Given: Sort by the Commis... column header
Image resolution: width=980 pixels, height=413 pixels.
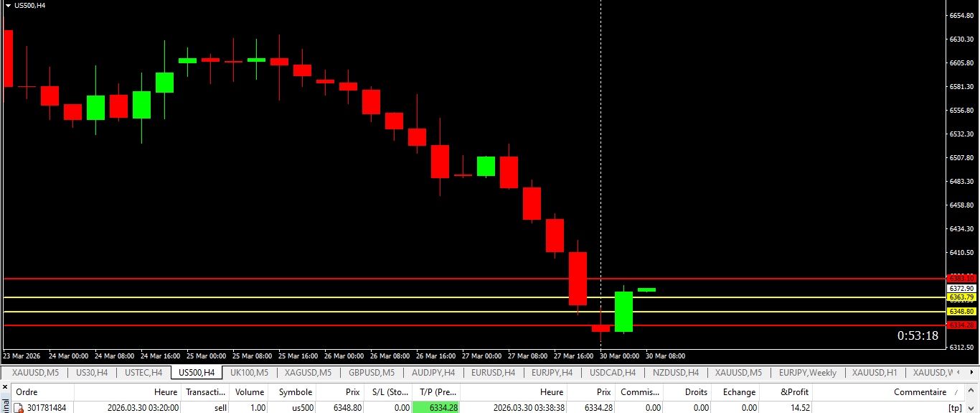Looking at the screenshot, I should (x=639, y=392).
